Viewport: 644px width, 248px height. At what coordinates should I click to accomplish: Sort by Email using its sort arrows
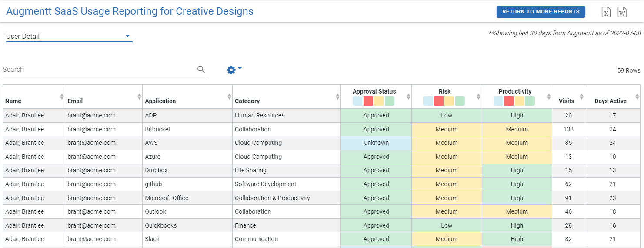(139, 97)
